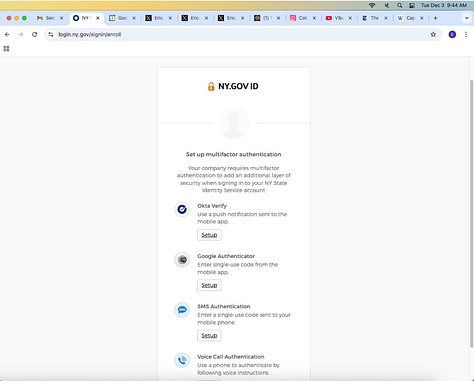Image resolution: width=474 pixels, height=381 pixels.
Task: Click the Voice Call Authentication phone icon
Action: pos(182,360)
